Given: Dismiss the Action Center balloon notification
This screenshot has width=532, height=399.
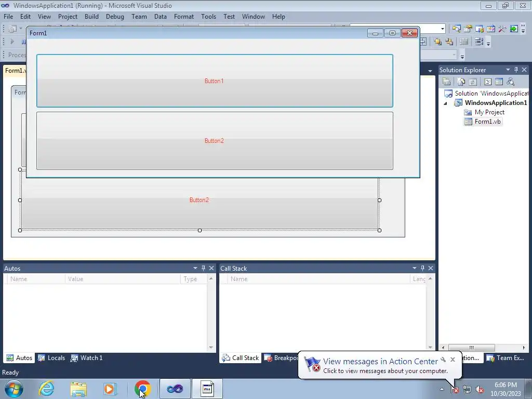Looking at the screenshot, I should tap(453, 360).
